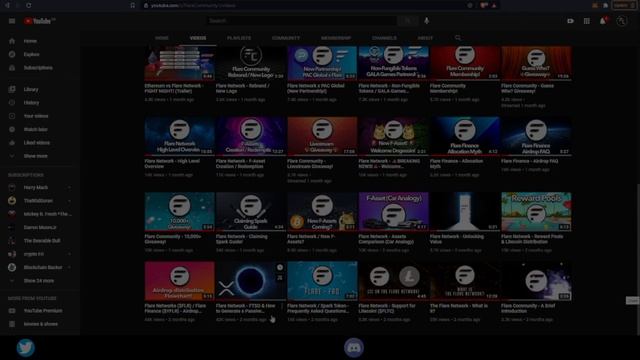This screenshot has height=360, width=640.
Task: Click the bookmark icon in address bar
Action: tap(133, 5)
